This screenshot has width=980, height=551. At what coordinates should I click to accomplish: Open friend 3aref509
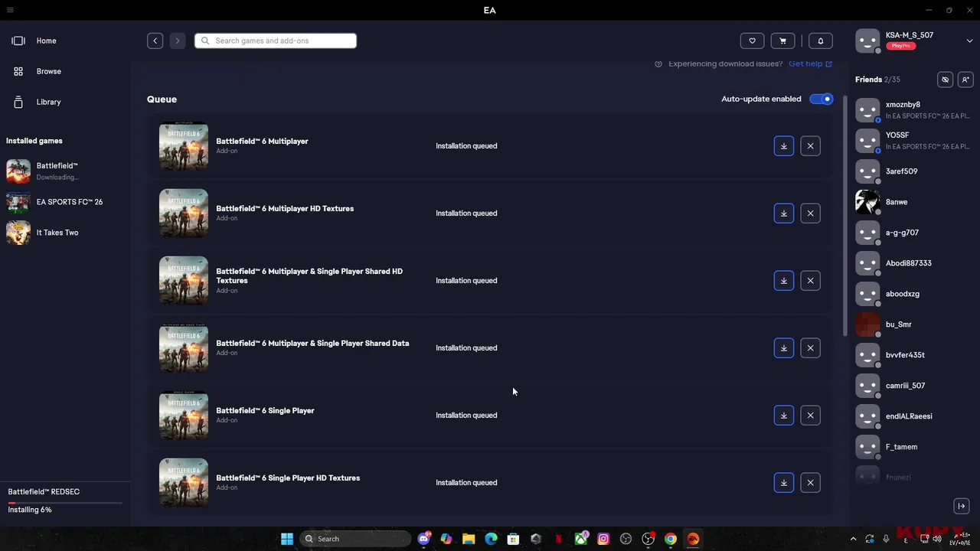[x=915, y=171]
